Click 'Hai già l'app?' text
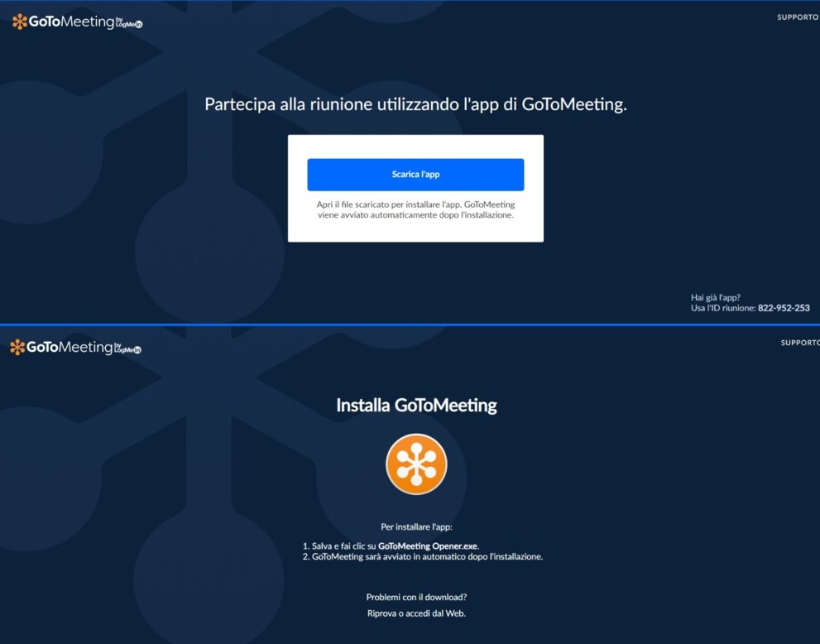 [716, 298]
